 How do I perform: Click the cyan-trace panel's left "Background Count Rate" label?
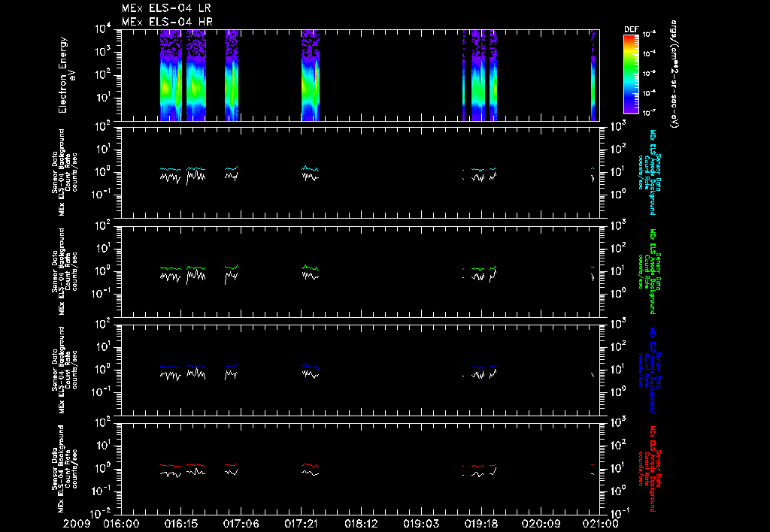pyautogui.click(x=65, y=172)
